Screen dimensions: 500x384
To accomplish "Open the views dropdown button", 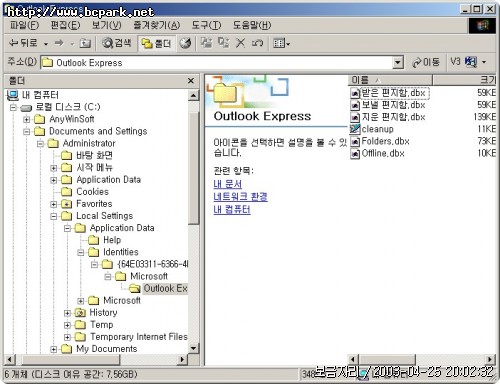I will 281,43.
